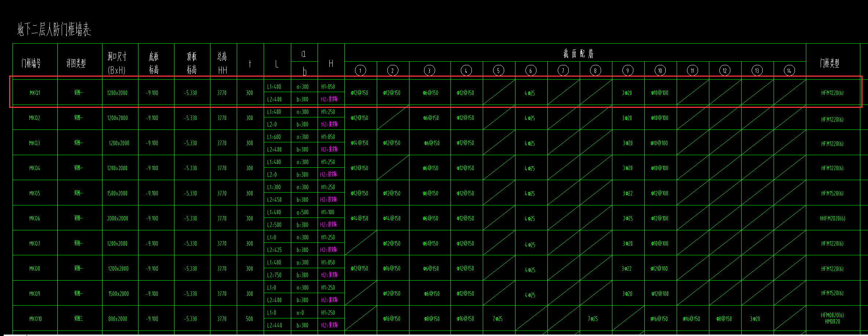Image resolution: width=868 pixels, height=336 pixels.
Task: Select the 2000x2000 opening size in MKQ6 row
Action: pyautogui.click(x=117, y=218)
